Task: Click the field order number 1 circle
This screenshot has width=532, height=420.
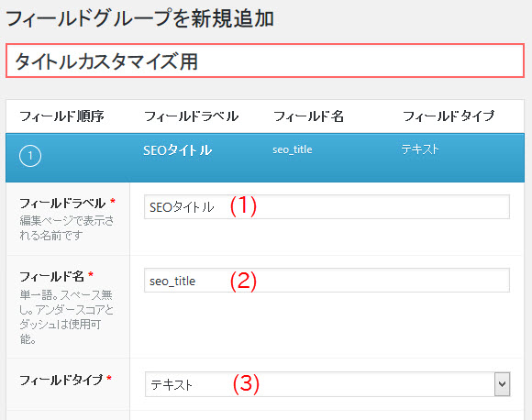Action: click(x=30, y=156)
